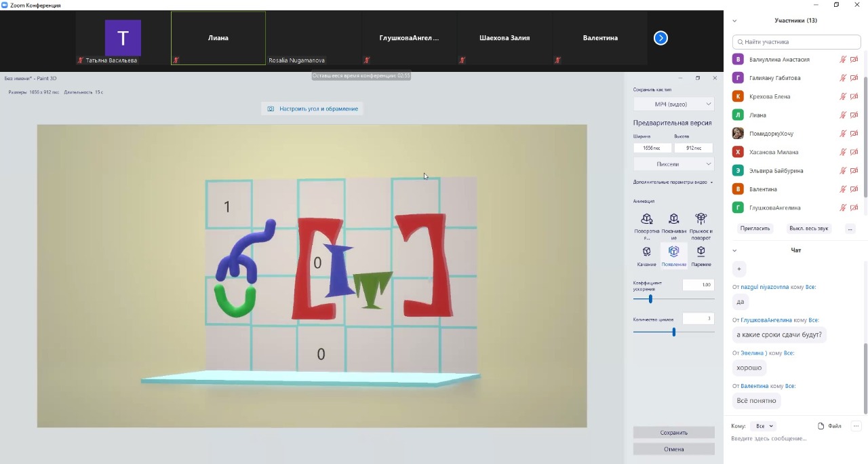Choose the Парение animation icon
Image resolution: width=868 pixels, height=464 pixels.
(x=701, y=252)
